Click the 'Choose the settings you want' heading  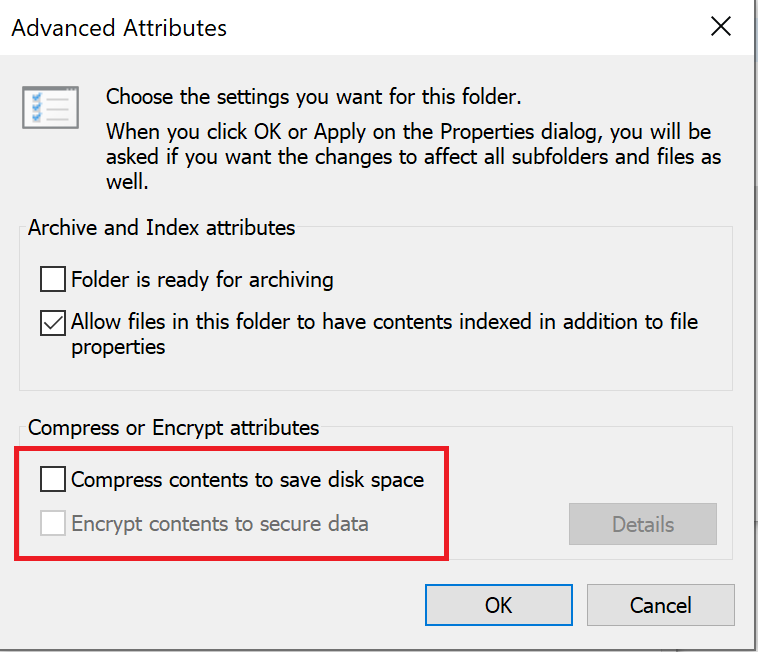tap(314, 97)
